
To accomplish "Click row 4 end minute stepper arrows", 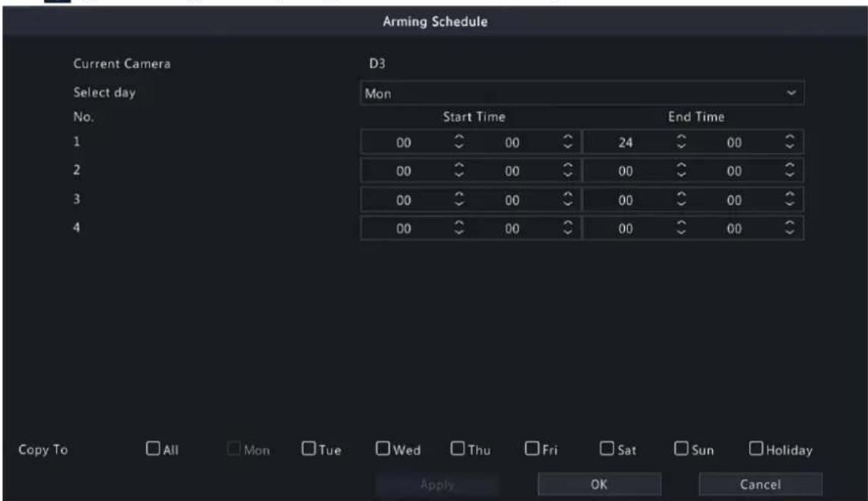I will [x=790, y=229].
